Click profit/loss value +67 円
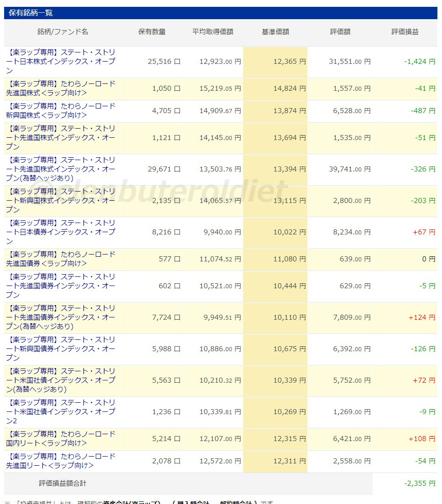Image resolution: width=442 pixels, height=504 pixels. pyautogui.click(x=424, y=232)
